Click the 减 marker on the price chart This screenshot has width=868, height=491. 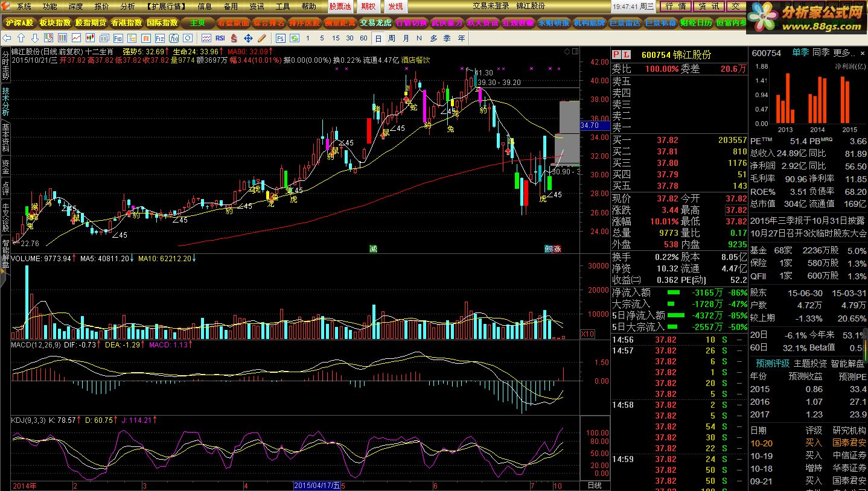tap(373, 249)
